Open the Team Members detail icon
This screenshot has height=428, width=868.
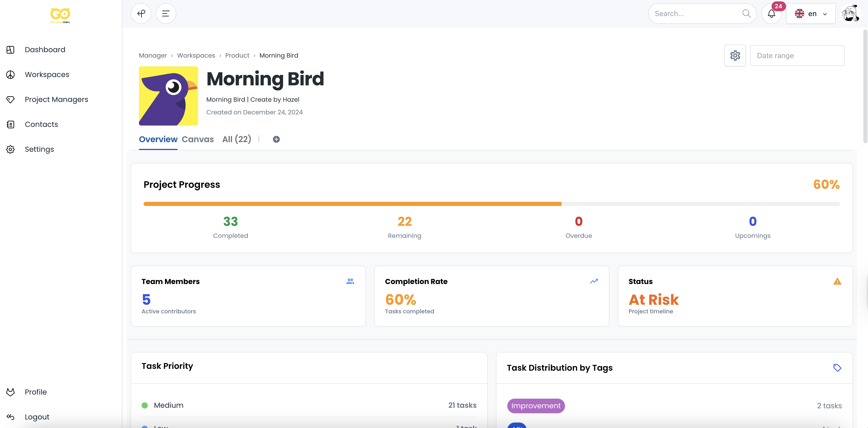[x=350, y=281]
